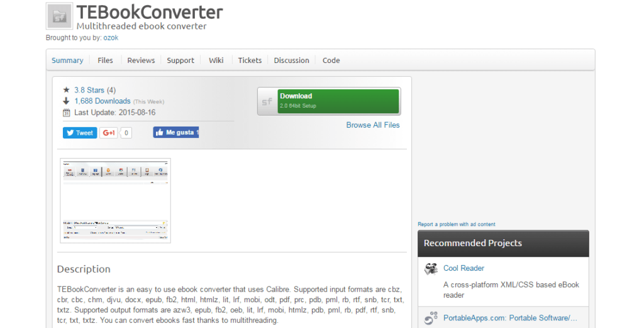
Task: Click the downloads arrow icon
Action: click(66, 101)
